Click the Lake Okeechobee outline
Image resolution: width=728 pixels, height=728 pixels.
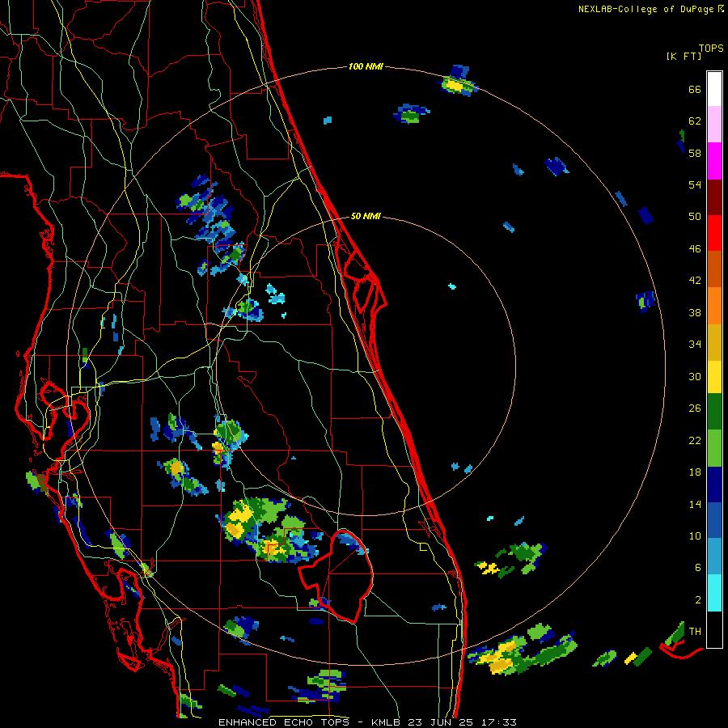336,576
